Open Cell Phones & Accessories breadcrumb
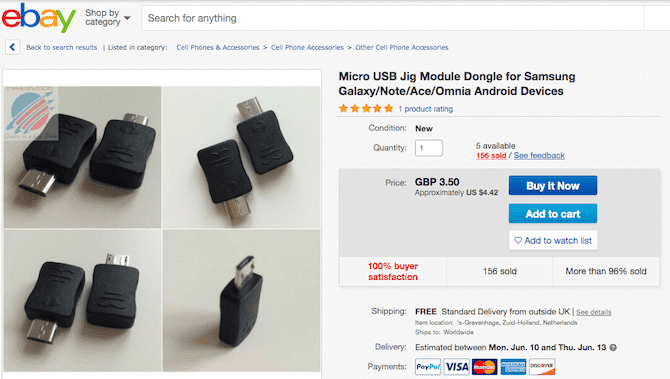The width and height of the screenshot is (670, 379). tap(218, 47)
